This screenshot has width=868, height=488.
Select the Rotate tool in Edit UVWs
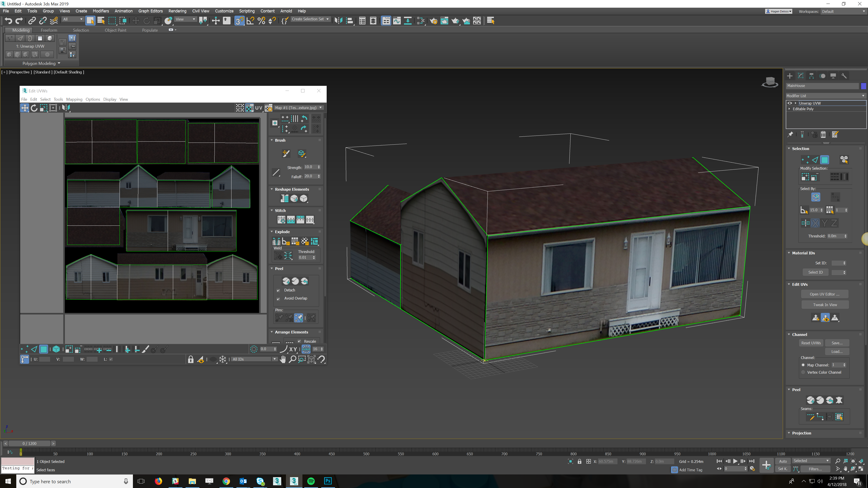(x=34, y=108)
